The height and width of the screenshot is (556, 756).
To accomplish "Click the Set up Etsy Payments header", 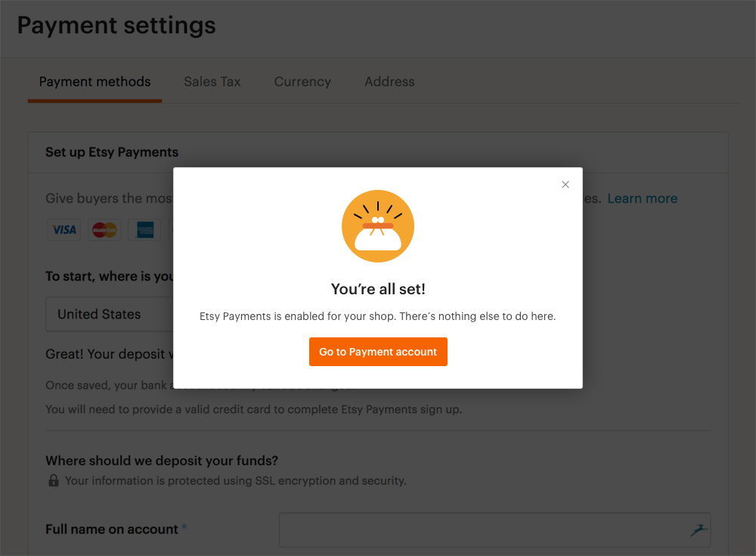I will 112,152.
